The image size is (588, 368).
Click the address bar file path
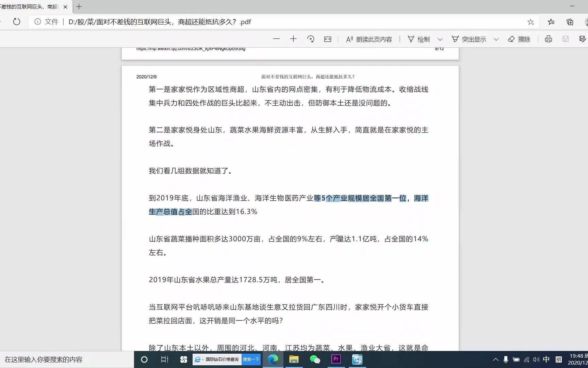coord(160,22)
